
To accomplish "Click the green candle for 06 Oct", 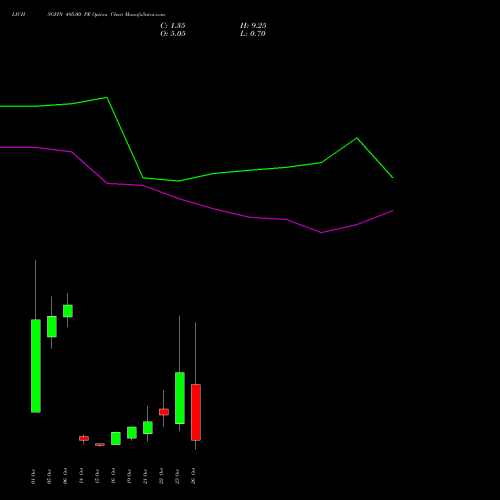I will (x=68, y=311).
